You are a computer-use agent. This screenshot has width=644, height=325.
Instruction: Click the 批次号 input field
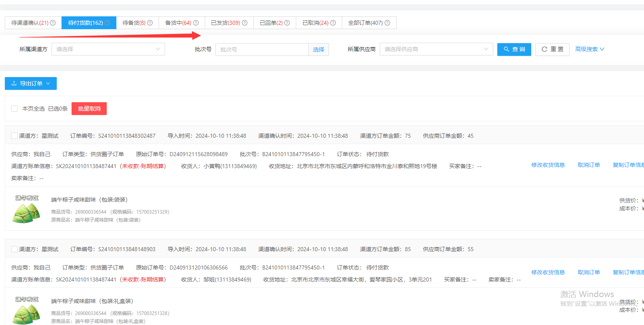click(262, 50)
